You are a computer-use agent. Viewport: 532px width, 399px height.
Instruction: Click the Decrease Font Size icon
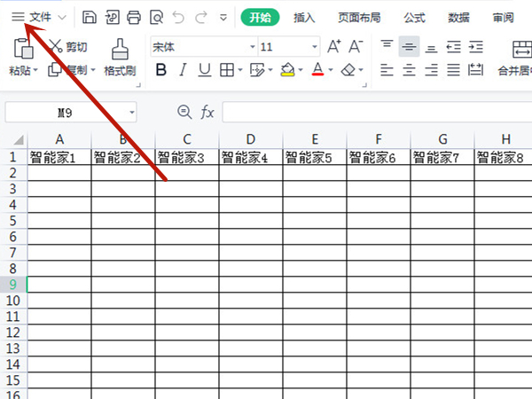[356, 46]
